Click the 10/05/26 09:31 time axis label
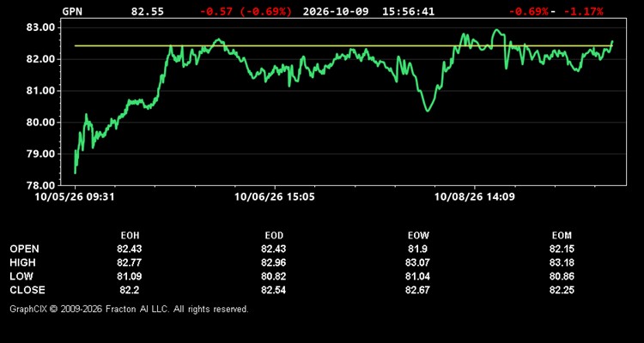This screenshot has height=343, width=644. [x=75, y=197]
